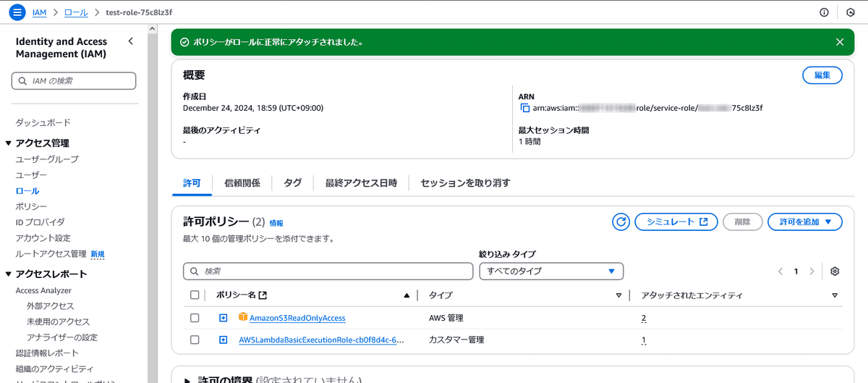Screen dimensions: 868x383
Task: Open the 許可を追加 dropdown button
Action: 805,222
